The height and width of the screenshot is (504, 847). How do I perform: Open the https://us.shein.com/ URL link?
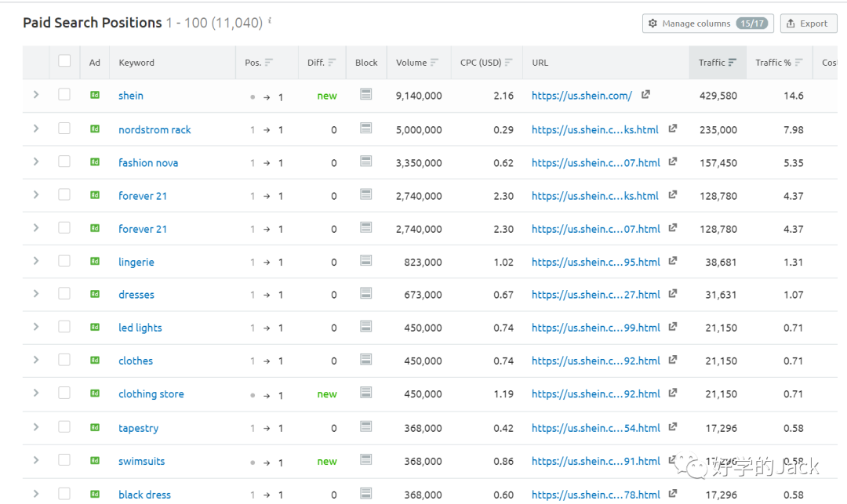click(582, 96)
